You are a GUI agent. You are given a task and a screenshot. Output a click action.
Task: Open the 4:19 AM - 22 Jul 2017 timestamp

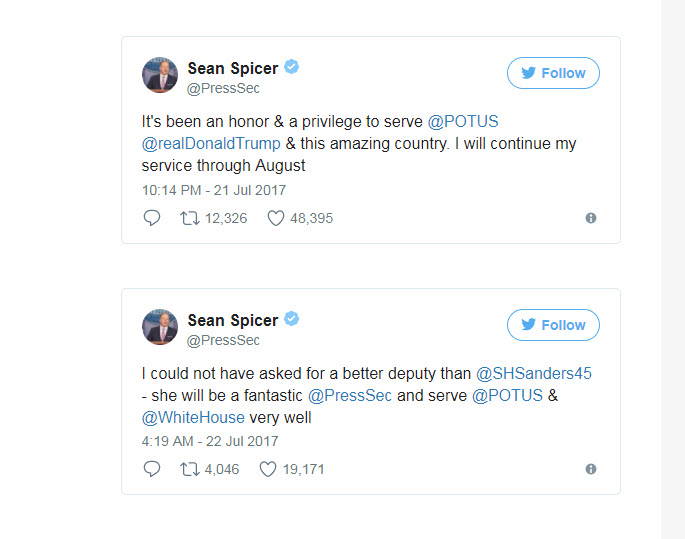coord(210,441)
